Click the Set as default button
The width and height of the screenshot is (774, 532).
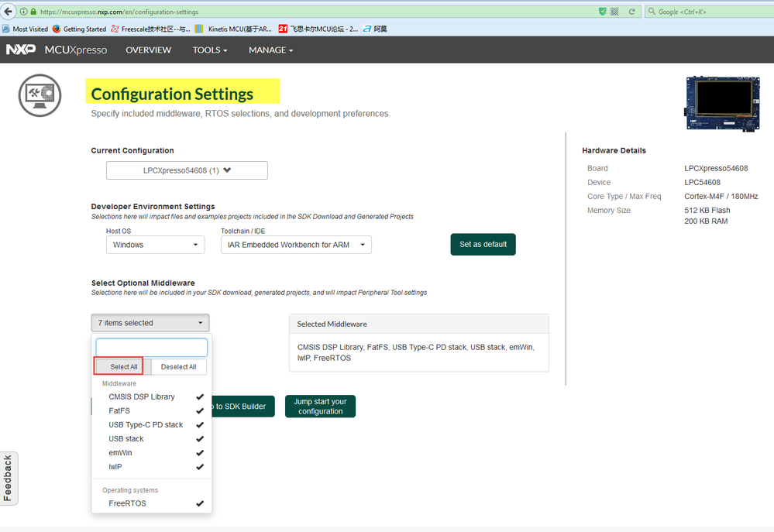pyautogui.click(x=483, y=244)
